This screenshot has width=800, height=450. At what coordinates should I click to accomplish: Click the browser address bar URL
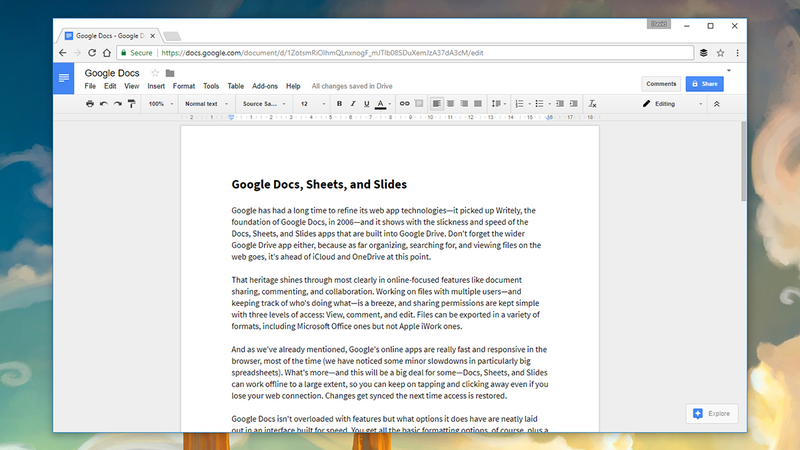click(322, 53)
